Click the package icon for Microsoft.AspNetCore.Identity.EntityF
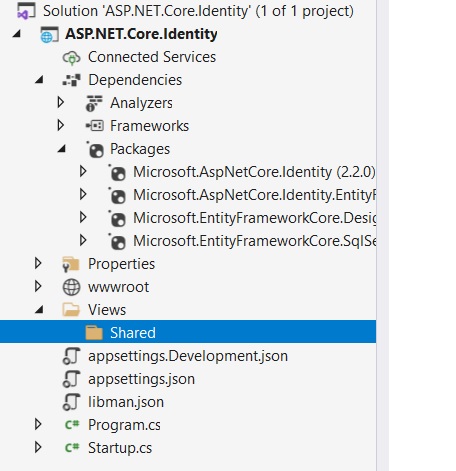456x471 pixels. coord(117,195)
